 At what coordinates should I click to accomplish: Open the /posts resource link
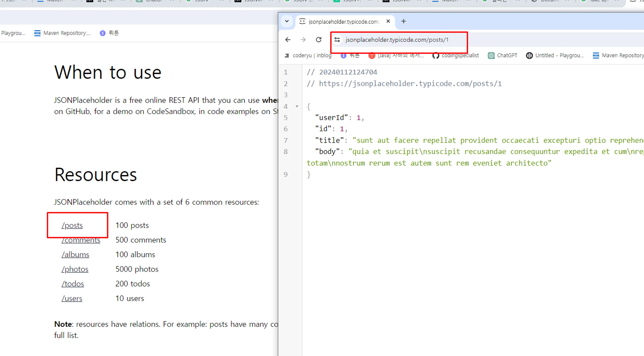point(72,225)
